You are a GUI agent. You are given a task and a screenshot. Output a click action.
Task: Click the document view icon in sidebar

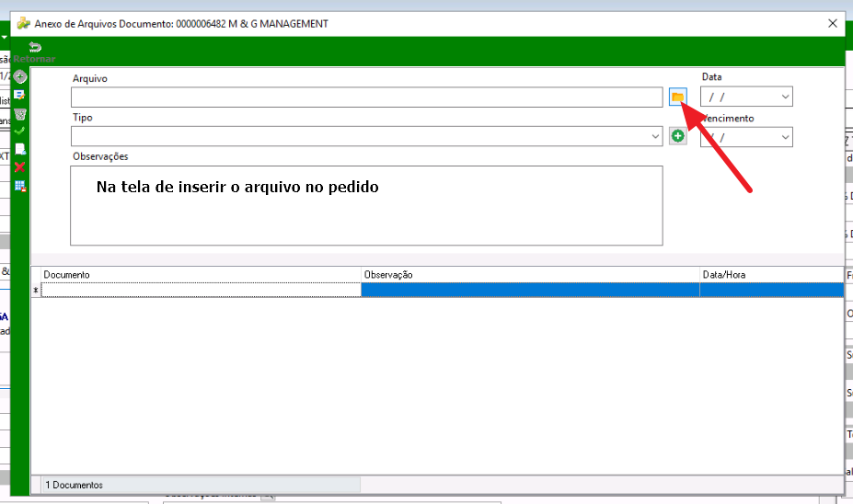[x=20, y=149]
